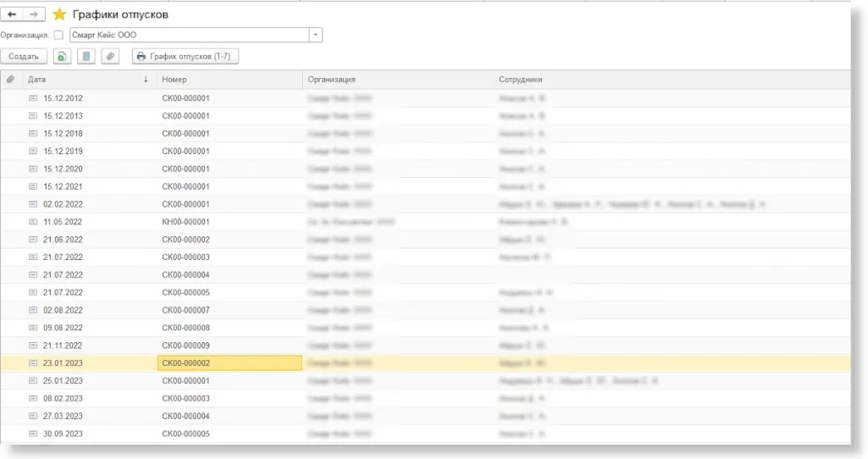
Task: Focus the Смарт Кейс ООО organization field
Action: 190,35
